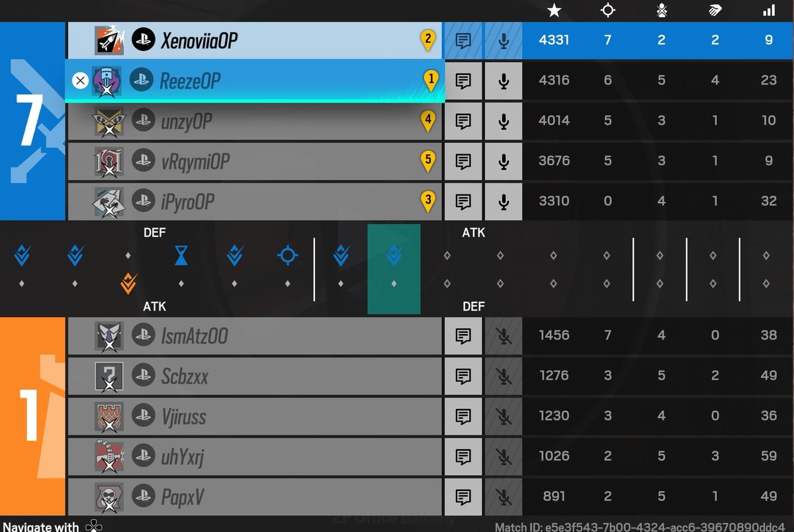This screenshot has height=532, width=794.
Task: Select player vRqymiOP
Action: pyautogui.click(x=255, y=161)
